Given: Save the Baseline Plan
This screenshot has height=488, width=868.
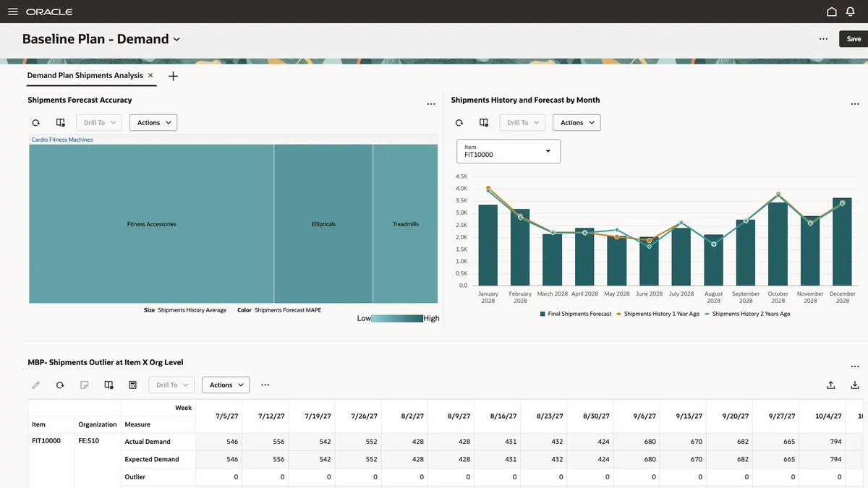Looking at the screenshot, I should coord(854,39).
